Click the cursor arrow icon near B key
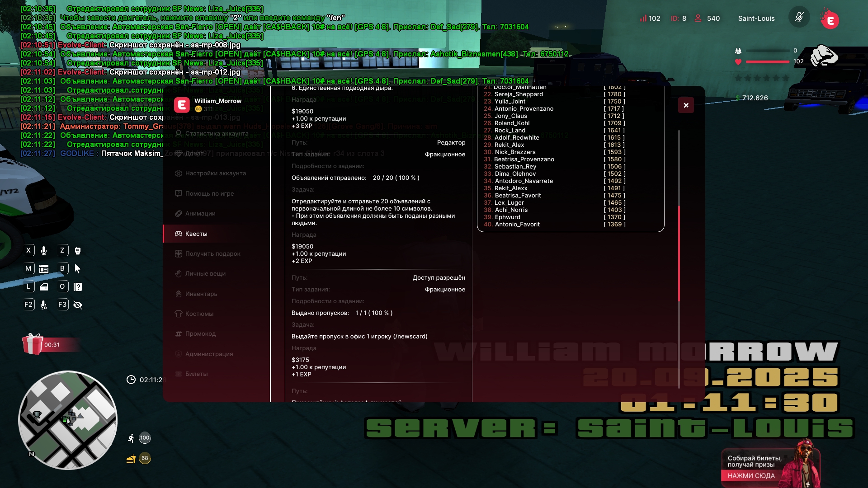The height and width of the screenshot is (488, 868). (x=78, y=269)
